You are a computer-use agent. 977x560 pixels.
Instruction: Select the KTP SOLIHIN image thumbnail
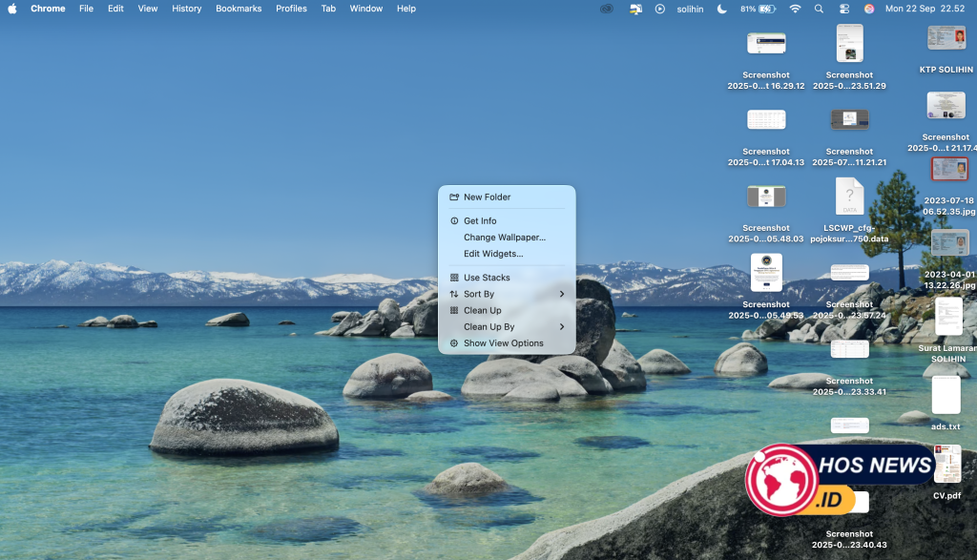[x=946, y=38]
